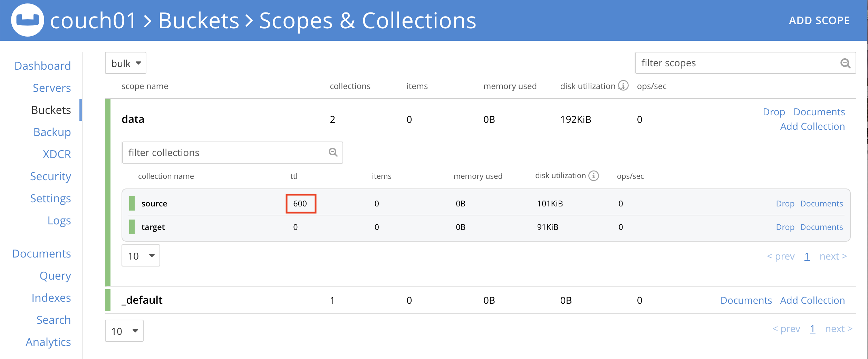The width and height of the screenshot is (868, 359).
Task: Drop the source collection
Action: click(x=785, y=203)
